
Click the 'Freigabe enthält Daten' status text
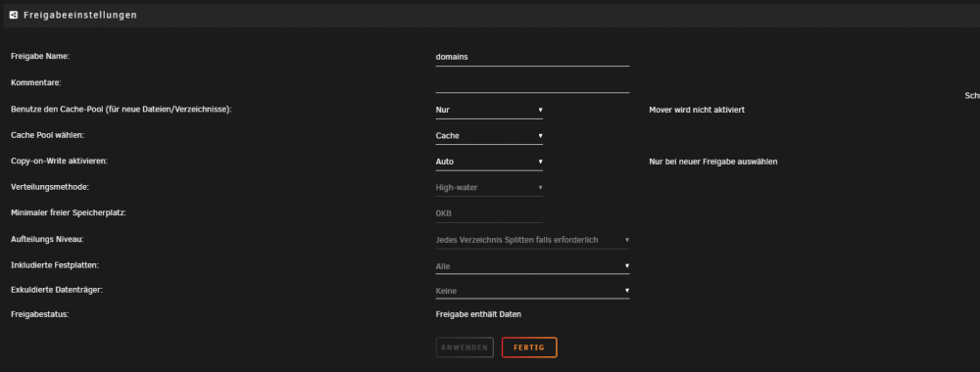pyautogui.click(x=478, y=314)
